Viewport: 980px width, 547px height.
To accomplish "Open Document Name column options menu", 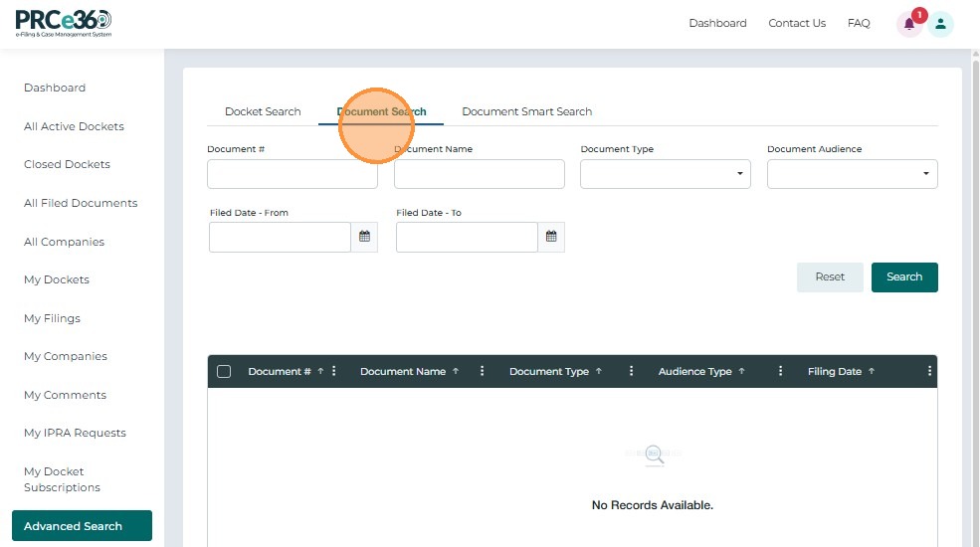I will (482, 371).
